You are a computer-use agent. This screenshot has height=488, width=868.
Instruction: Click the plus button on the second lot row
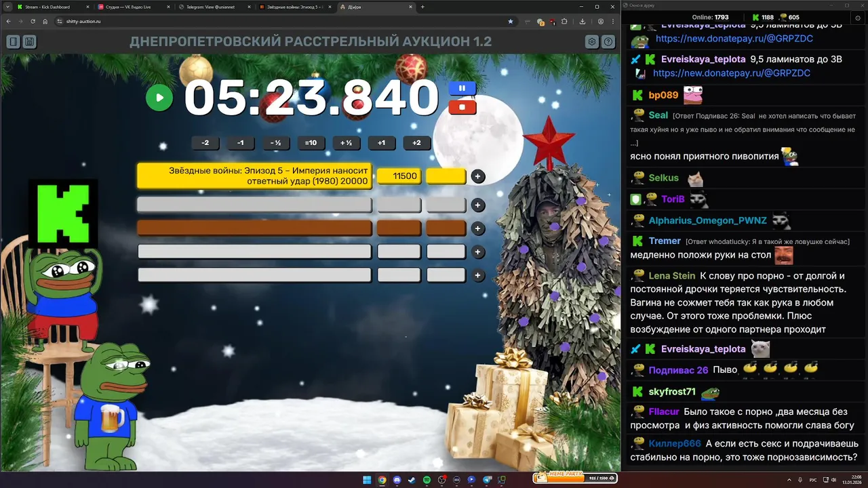tap(478, 205)
